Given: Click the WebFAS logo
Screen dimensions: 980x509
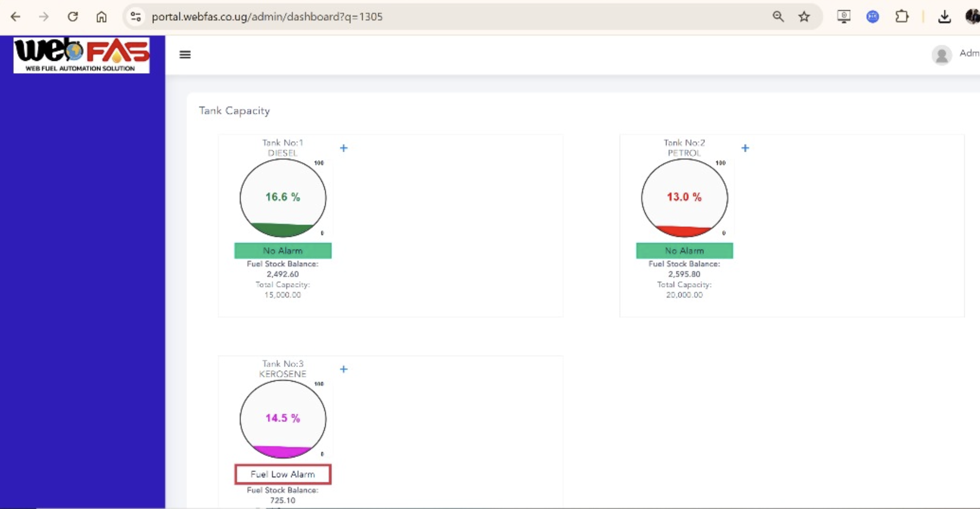Looking at the screenshot, I should pyautogui.click(x=82, y=55).
